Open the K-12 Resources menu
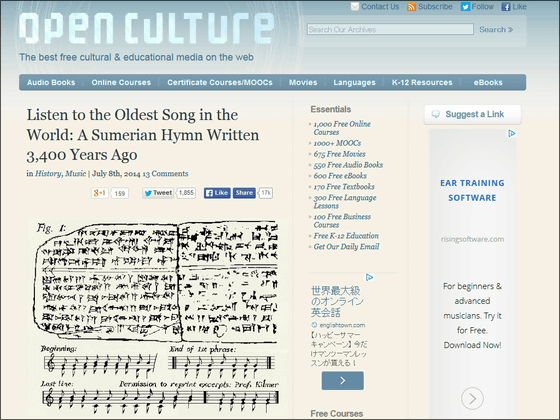 click(422, 82)
